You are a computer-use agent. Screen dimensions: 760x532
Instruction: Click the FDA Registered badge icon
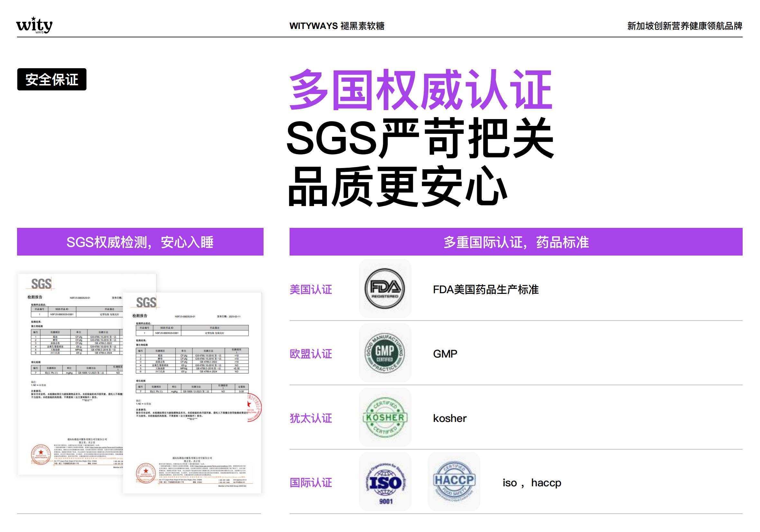(385, 288)
